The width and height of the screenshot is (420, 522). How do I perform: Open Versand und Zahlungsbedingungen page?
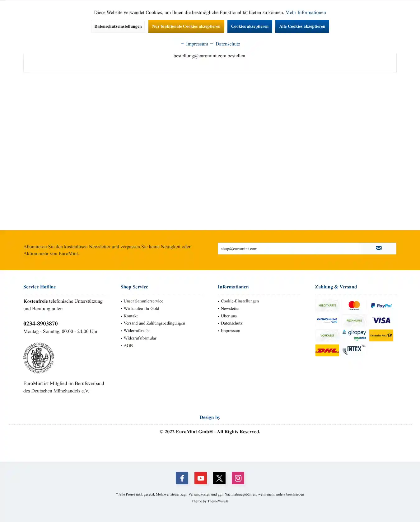tap(154, 323)
